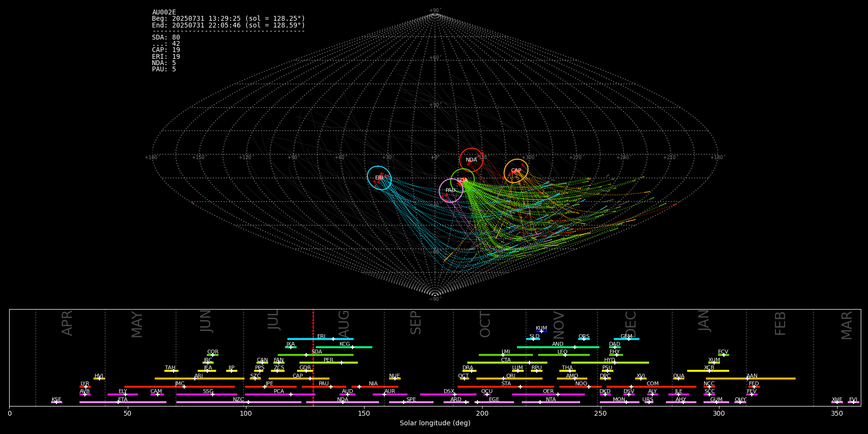Click the XHE shower label on timeline
868x434 pixels.
(x=837, y=400)
